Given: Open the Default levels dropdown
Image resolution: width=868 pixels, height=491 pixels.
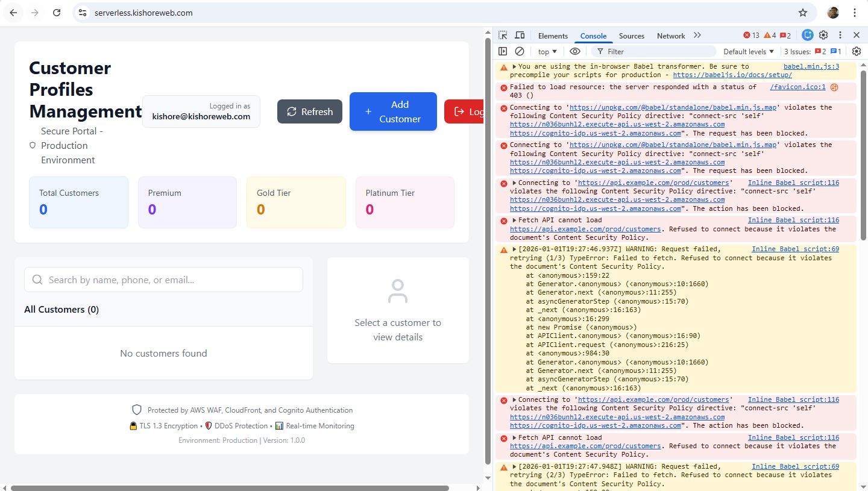Looking at the screenshot, I should tap(748, 52).
